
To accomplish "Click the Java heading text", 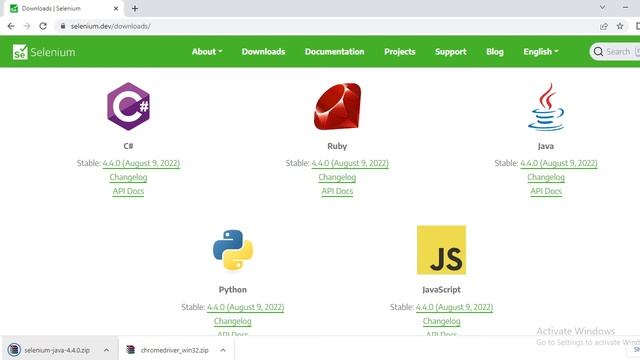I will click(x=546, y=146).
